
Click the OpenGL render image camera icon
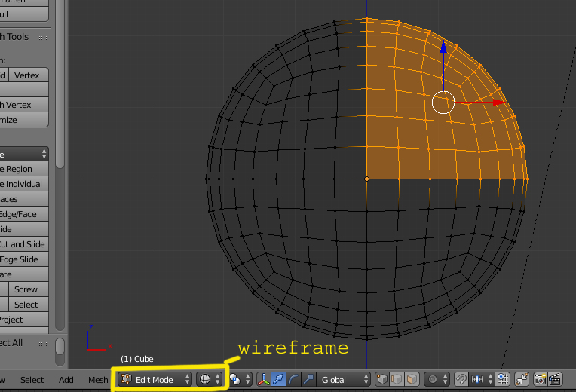(541, 380)
